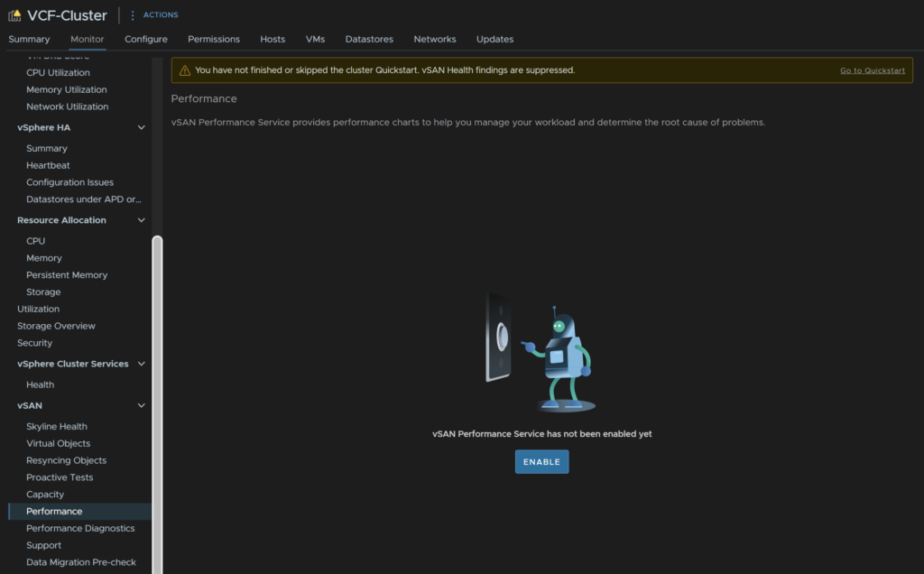Select Memory under Resource Allocation
The height and width of the screenshot is (574, 924).
click(44, 258)
